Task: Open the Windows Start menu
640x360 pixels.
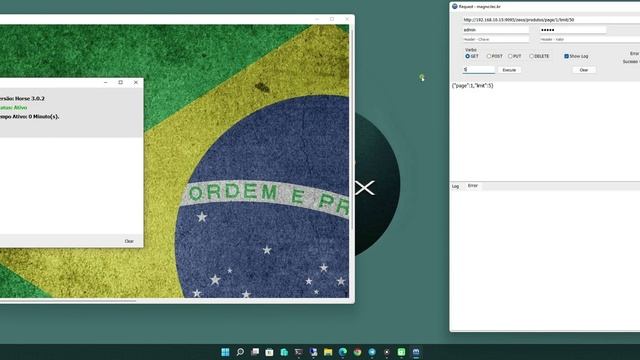Action: [x=225, y=352]
